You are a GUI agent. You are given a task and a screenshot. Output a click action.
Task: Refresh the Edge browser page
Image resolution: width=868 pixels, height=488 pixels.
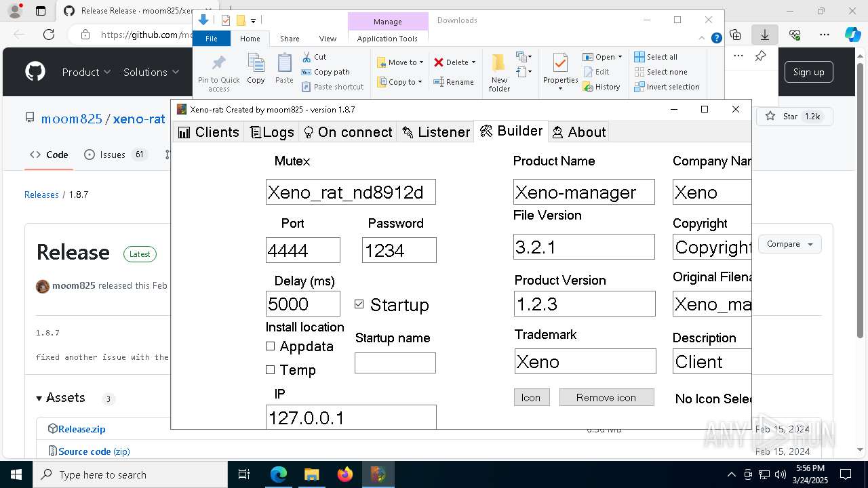coord(49,35)
